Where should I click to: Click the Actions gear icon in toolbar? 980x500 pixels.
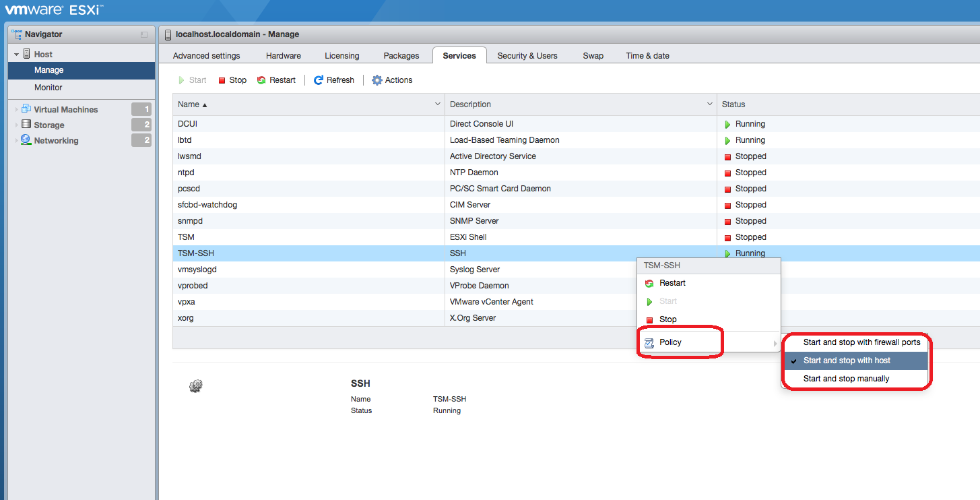tap(377, 80)
